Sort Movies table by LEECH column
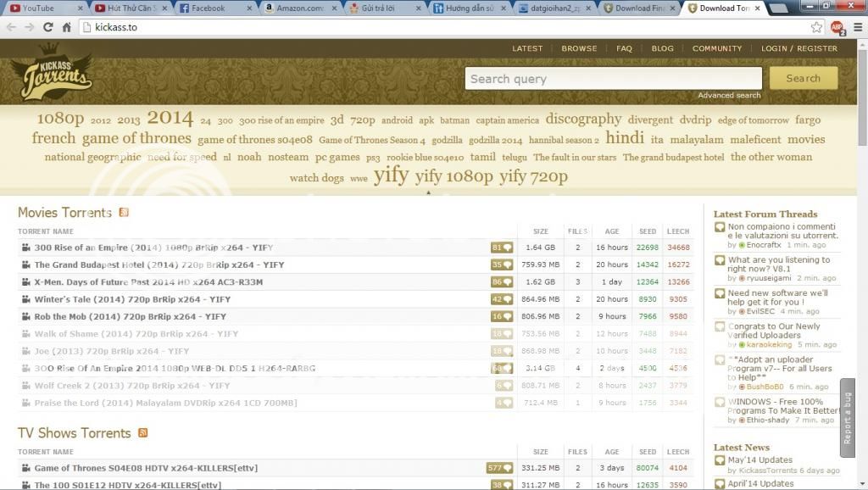 tap(678, 231)
